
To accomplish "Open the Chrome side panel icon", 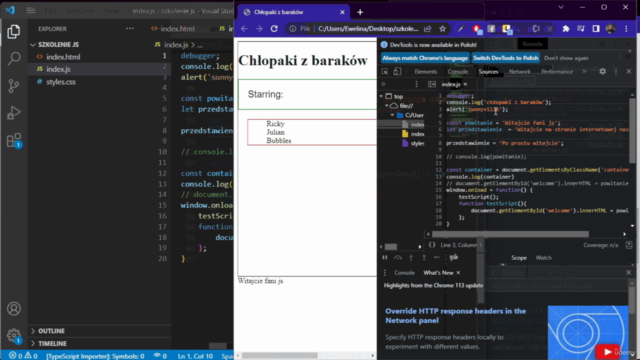I will pos(596,29).
